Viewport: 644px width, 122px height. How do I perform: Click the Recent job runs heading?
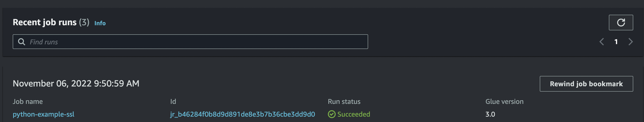pos(44,22)
